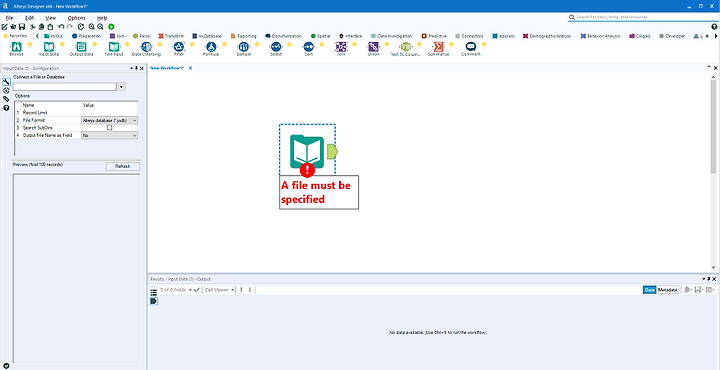Save the workflow with the disk icon
The image size is (720, 370).
click(x=22, y=27)
